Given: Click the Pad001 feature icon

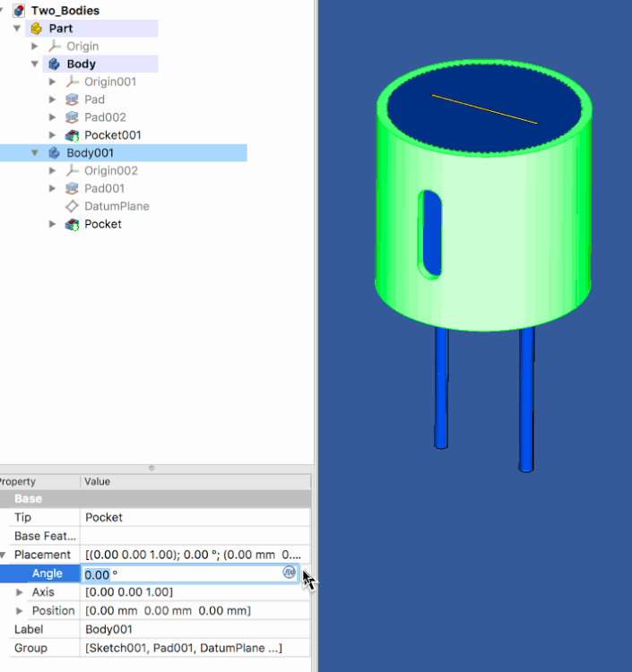Looking at the screenshot, I should (72, 188).
